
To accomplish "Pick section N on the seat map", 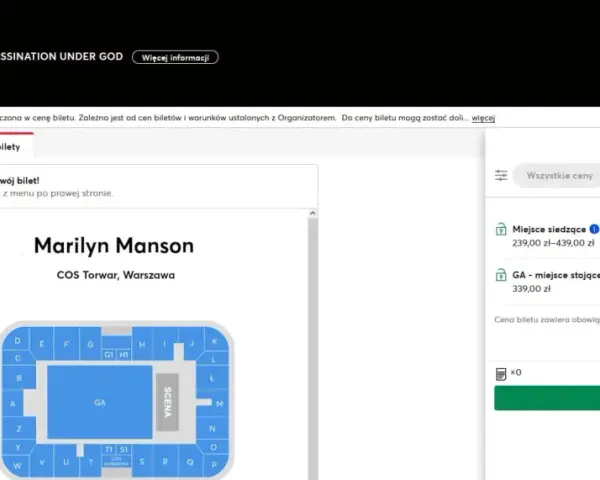I will (212, 428).
